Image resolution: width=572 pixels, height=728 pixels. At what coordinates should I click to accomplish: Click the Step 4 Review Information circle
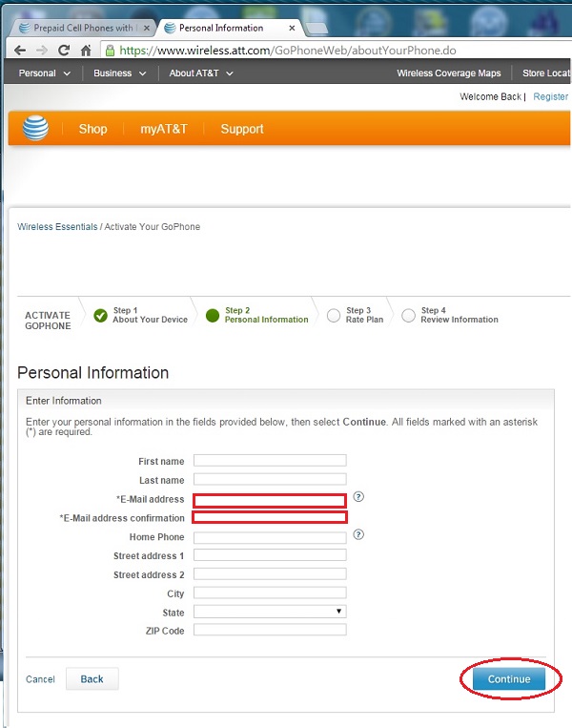(x=408, y=315)
